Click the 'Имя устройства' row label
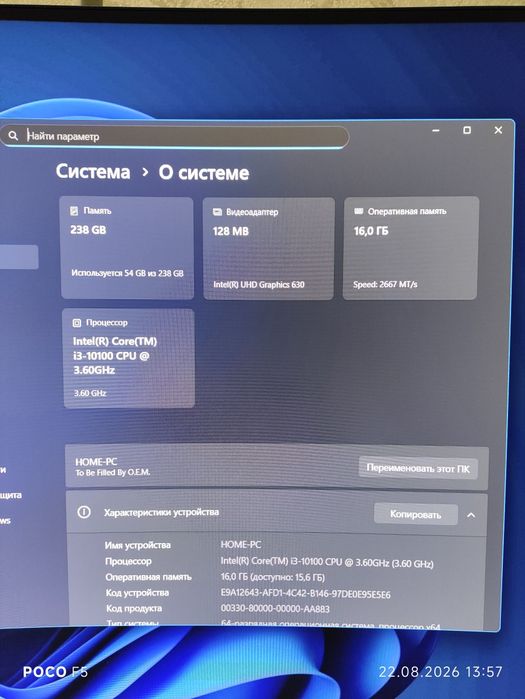The width and height of the screenshot is (525, 699). 138,545
